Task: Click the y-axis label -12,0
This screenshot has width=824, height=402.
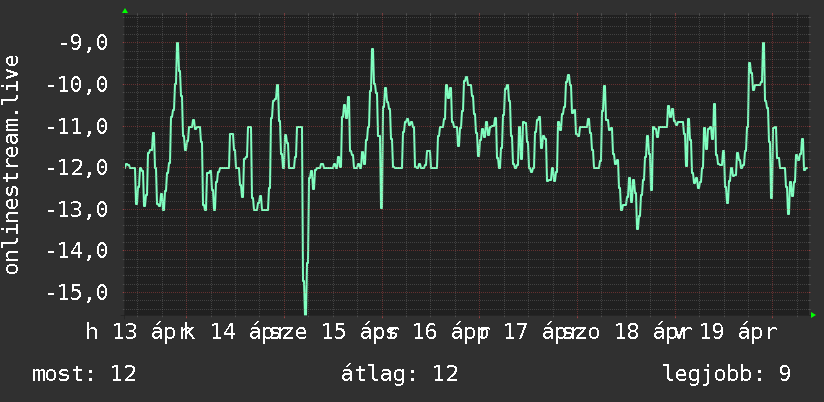Action: (78, 169)
